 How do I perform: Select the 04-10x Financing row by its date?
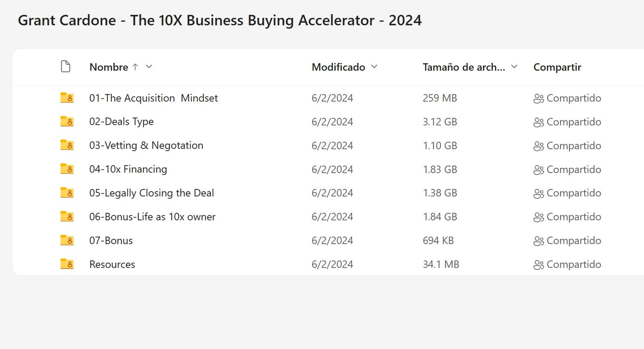point(332,169)
